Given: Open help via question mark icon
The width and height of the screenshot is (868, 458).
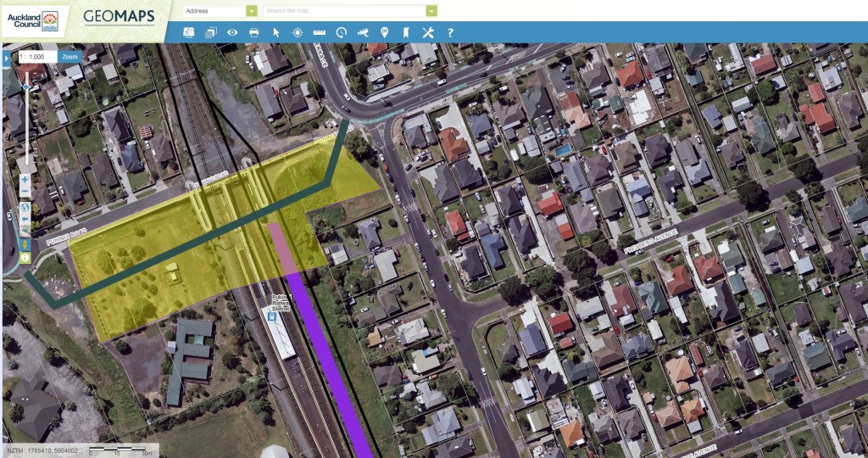Looking at the screenshot, I should point(450,32).
